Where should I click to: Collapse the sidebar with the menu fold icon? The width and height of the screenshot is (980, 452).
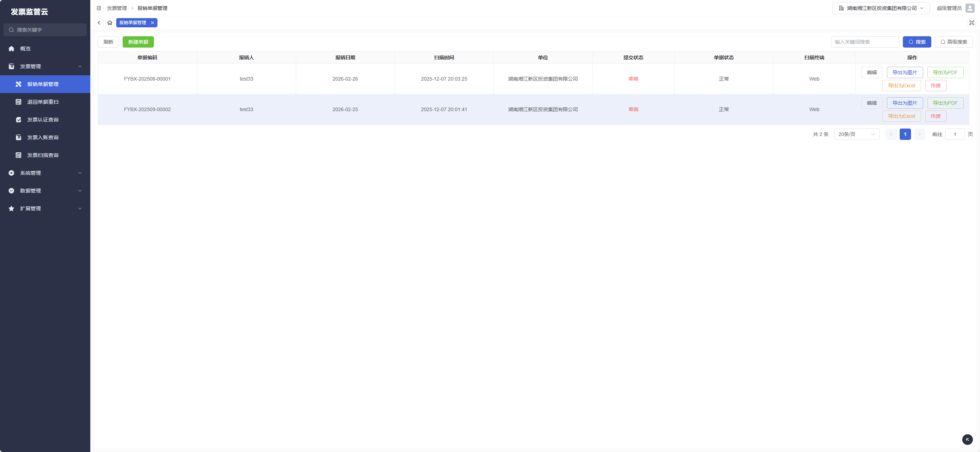(99, 8)
